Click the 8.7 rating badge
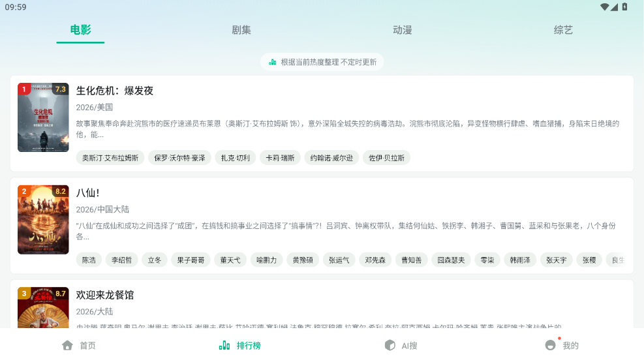Image resolution: width=644 pixels, height=362 pixels. pyautogui.click(x=61, y=294)
